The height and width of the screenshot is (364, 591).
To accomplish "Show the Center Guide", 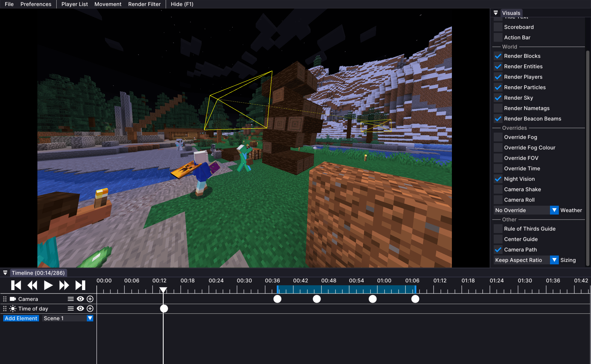I will (x=498, y=239).
